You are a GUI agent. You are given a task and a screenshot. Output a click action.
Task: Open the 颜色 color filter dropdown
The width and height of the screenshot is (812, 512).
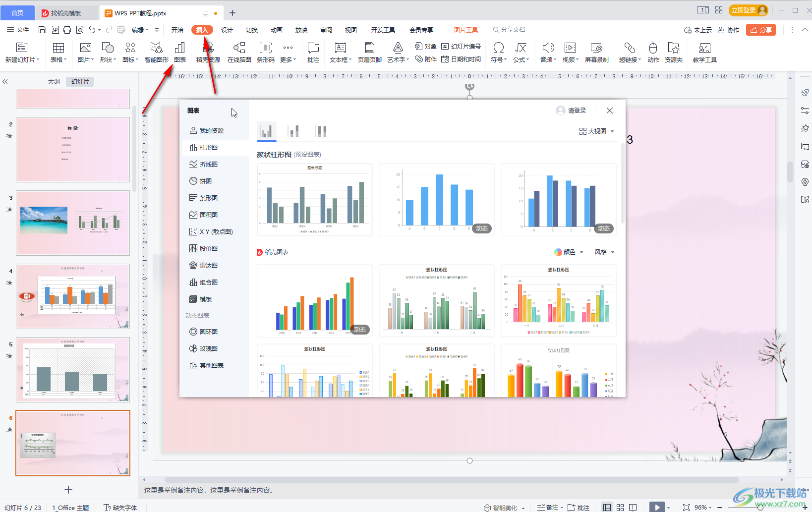pyautogui.click(x=569, y=252)
